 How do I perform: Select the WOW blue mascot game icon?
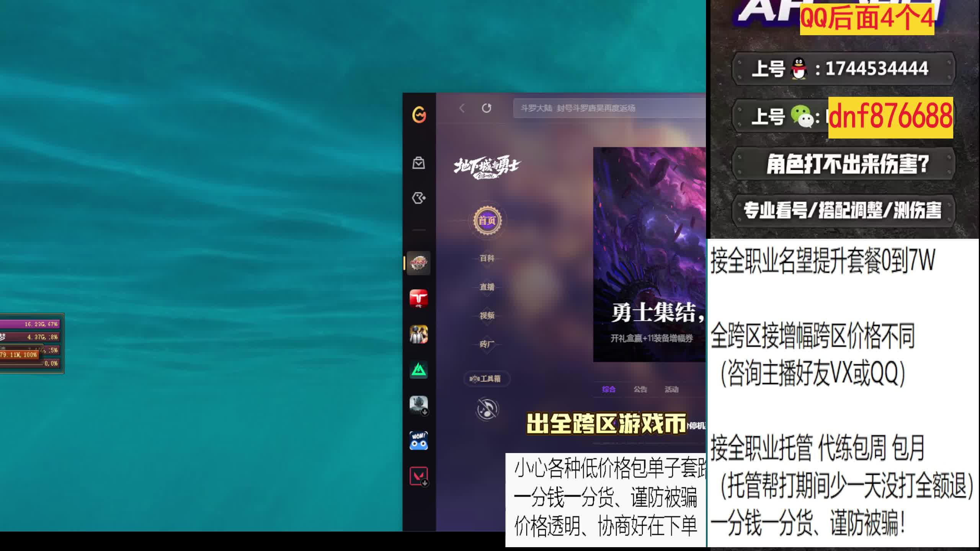[418, 441]
